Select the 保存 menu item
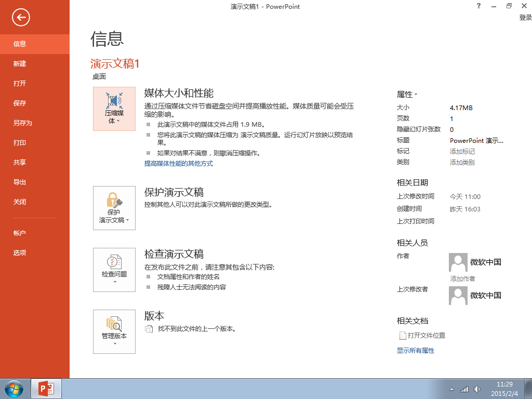Viewport: 532px width, 399px height. [x=35, y=103]
